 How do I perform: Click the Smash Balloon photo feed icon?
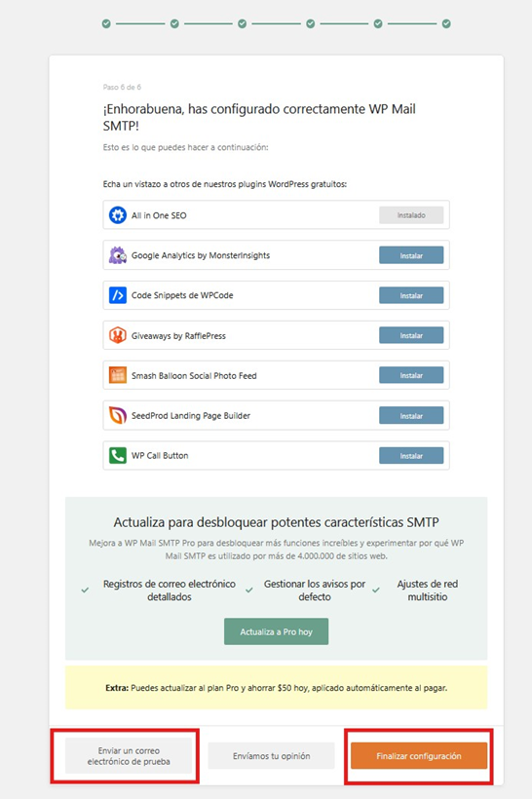118,375
